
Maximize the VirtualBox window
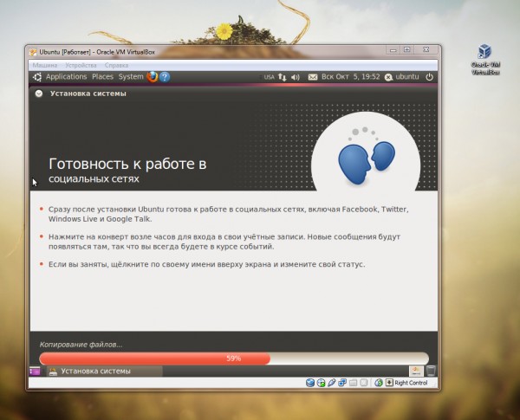point(407,49)
